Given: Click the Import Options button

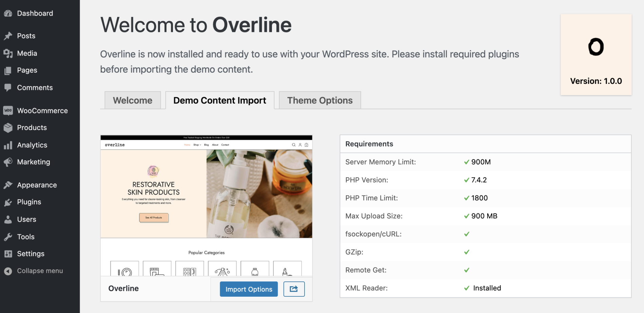Looking at the screenshot, I should tap(249, 289).
